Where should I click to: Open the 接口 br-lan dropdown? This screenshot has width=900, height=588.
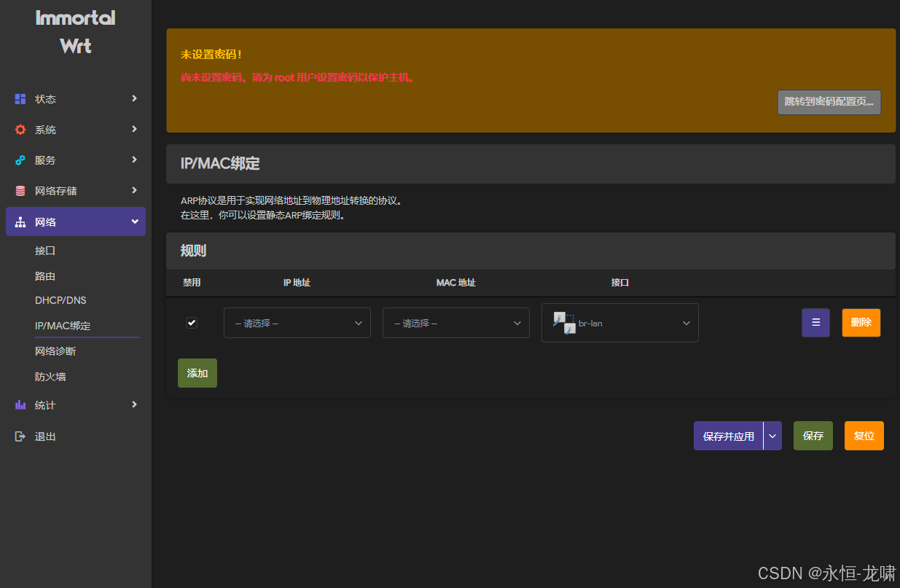(x=620, y=323)
